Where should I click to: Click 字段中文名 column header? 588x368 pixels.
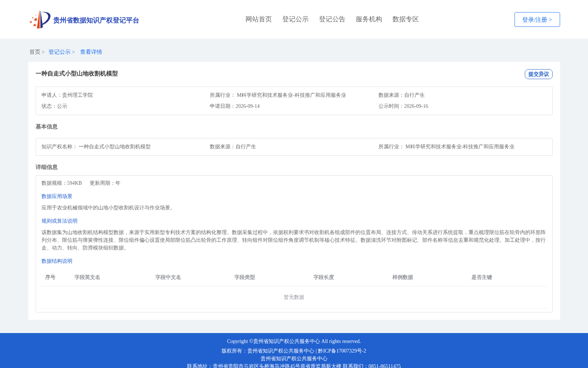pos(168,277)
